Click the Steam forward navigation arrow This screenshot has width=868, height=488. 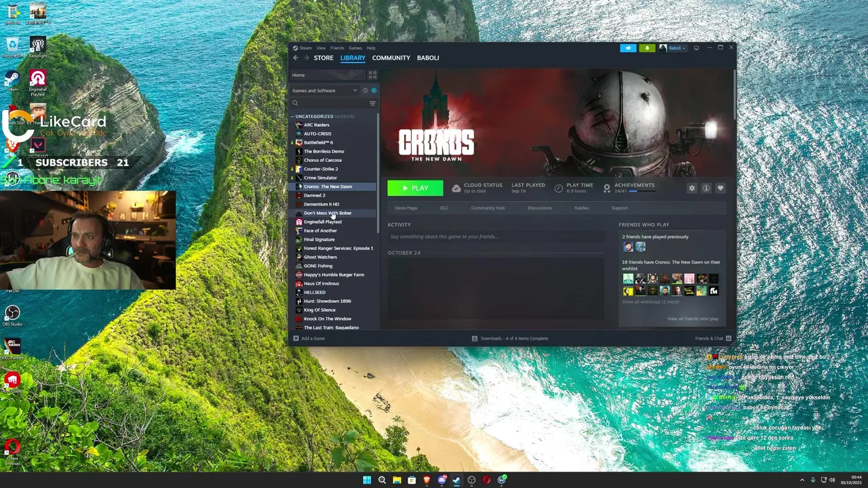coord(306,58)
